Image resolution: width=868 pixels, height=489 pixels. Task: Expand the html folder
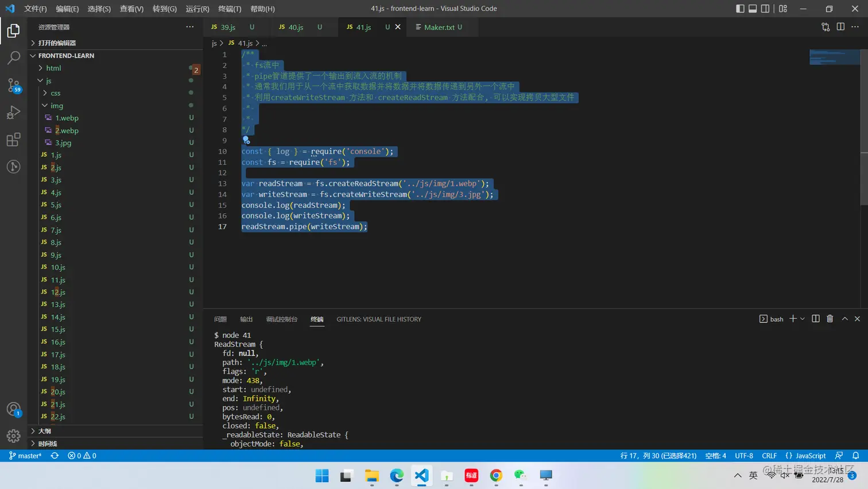point(53,68)
